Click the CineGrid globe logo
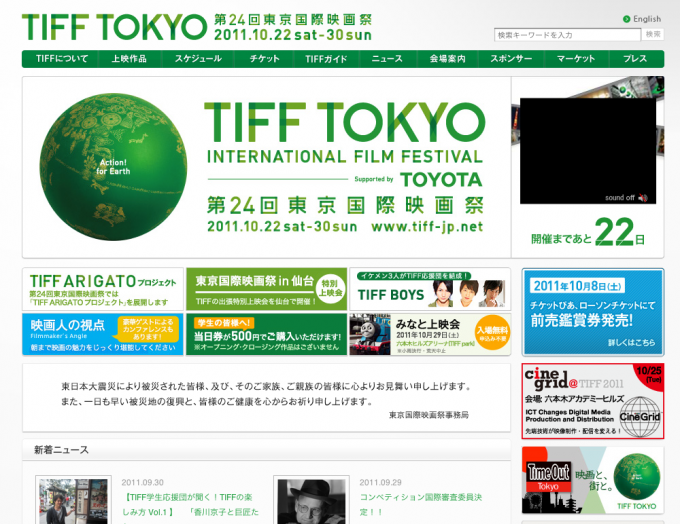The height and width of the screenshot is (524, 680). point(640,417)
